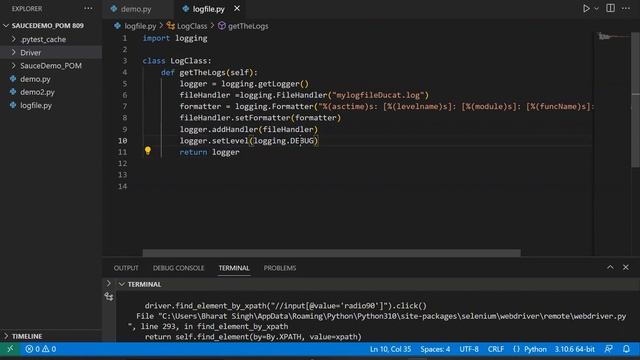Image resolution: width=640 pixels, height=360 pixels.
Task: Change end of line via CRLF
Action: [x=496, y=349]
